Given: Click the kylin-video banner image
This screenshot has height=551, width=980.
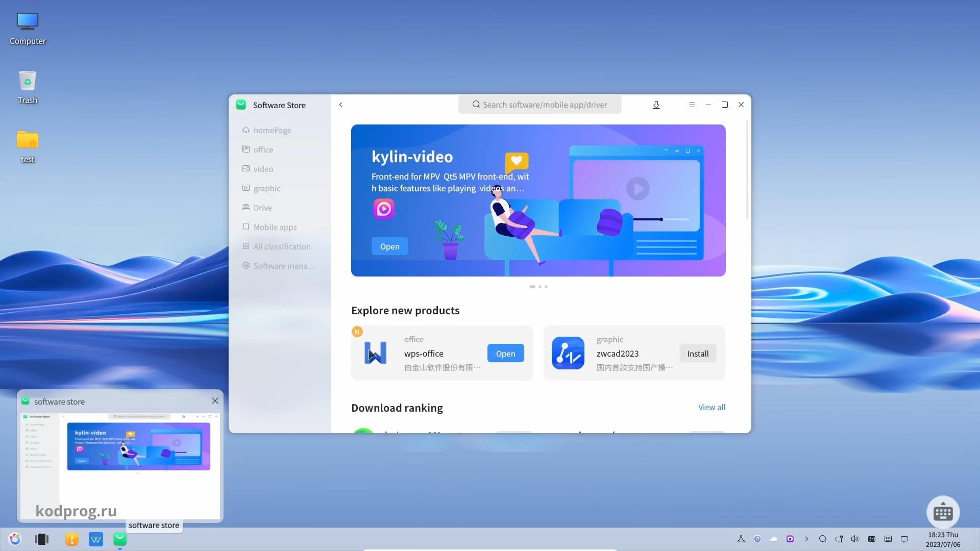Looking at the screenshot, I should point(538,201).
